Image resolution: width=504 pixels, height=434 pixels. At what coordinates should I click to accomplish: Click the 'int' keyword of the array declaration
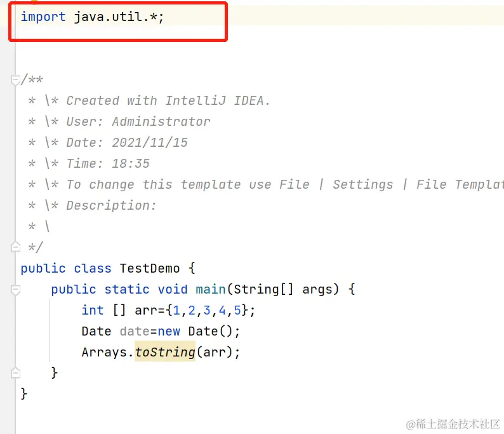point(93,310)
